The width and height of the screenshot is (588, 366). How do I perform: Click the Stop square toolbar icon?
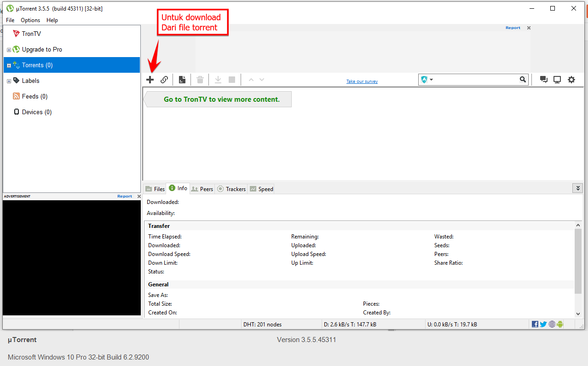(232, 80)
